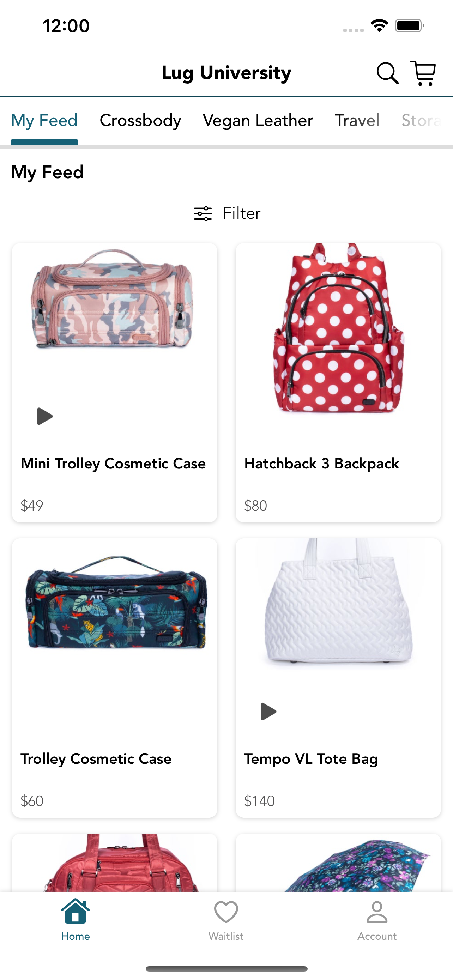Open the Account person icon
Viewport: 453px width, 980px height.
click(376, 912)
